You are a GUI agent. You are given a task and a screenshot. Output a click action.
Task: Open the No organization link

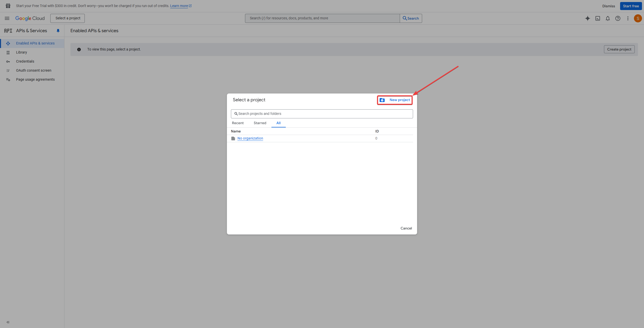click(x=250, y=138)
